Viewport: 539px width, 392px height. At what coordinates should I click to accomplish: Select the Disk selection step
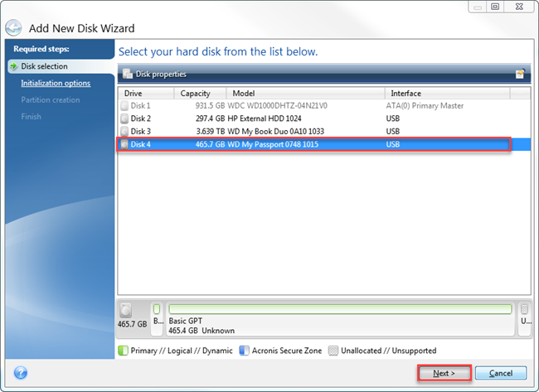tap(44, 66)
